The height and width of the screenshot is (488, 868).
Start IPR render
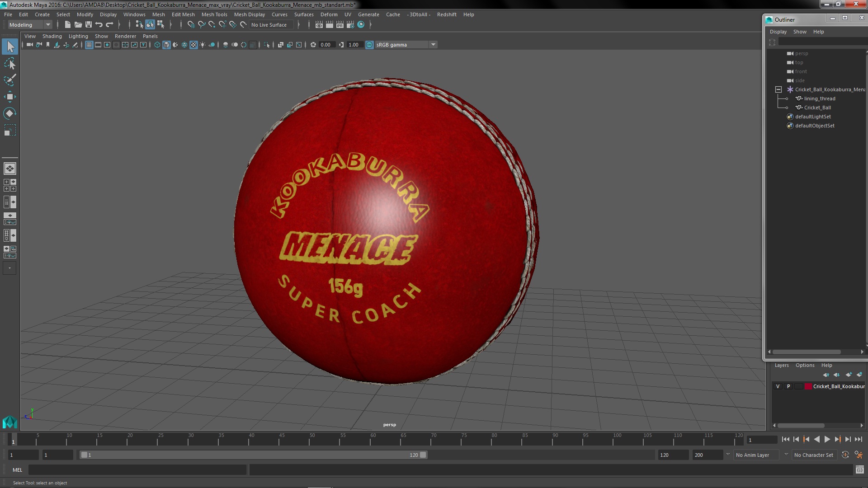(340, 25)
